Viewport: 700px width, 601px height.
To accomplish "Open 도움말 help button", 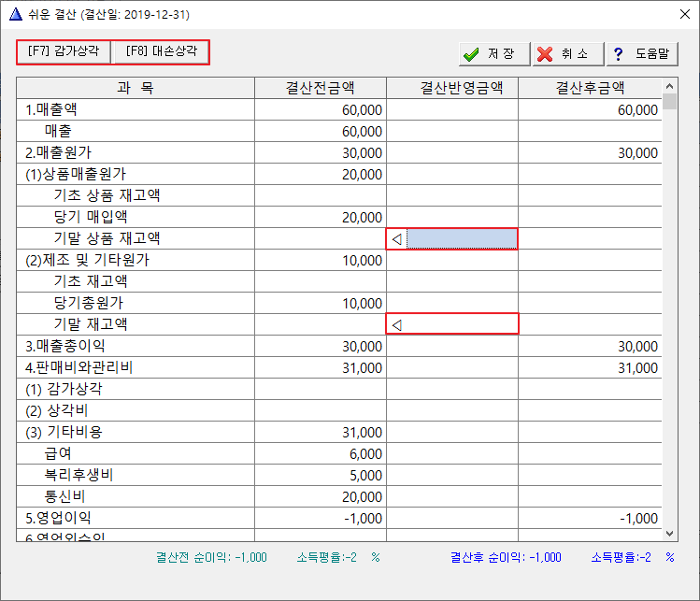I will tap(642, 54).
